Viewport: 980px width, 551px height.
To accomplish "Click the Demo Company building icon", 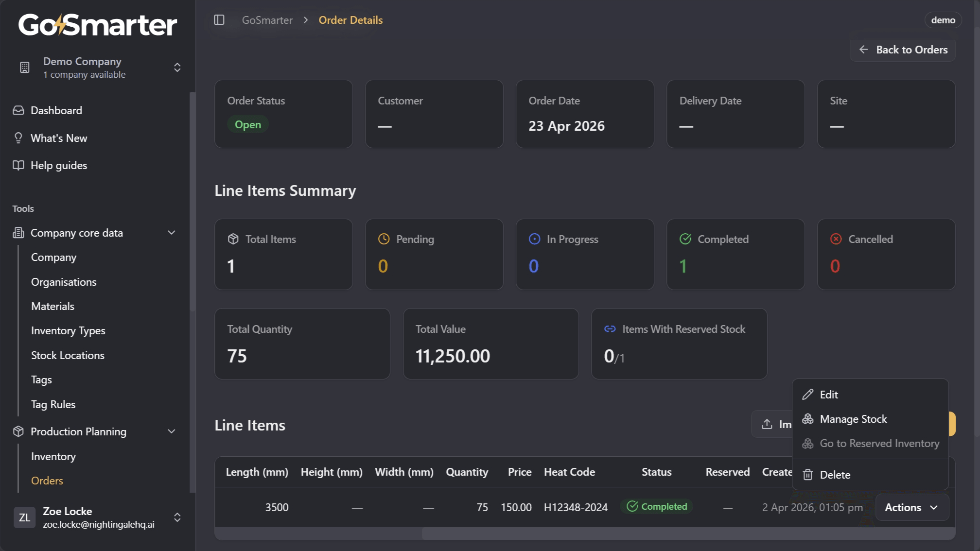I will click(x=25, y=67).
